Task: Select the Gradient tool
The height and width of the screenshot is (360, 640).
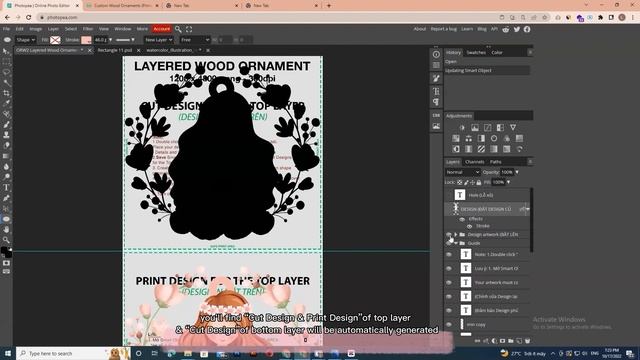Action: [x=6, y=156]
